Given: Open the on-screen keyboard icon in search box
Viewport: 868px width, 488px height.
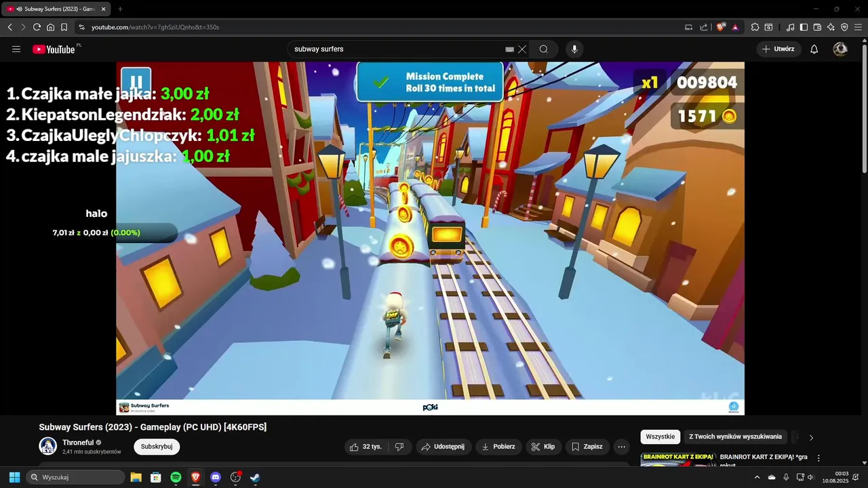Looking at the screenshot, I should coord(510,49).
